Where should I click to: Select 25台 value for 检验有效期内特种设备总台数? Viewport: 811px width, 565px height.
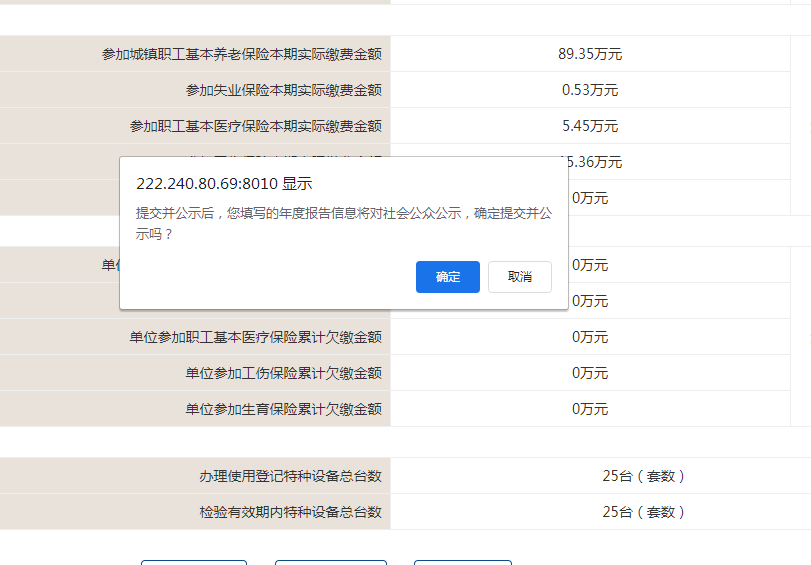click(644, 512)
